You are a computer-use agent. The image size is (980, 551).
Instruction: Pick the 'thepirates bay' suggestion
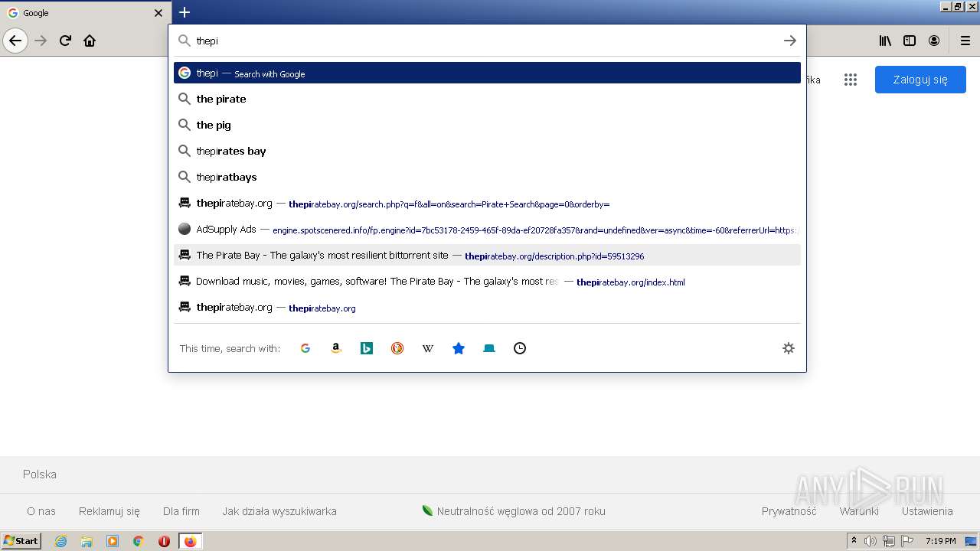tap(487, 151)
